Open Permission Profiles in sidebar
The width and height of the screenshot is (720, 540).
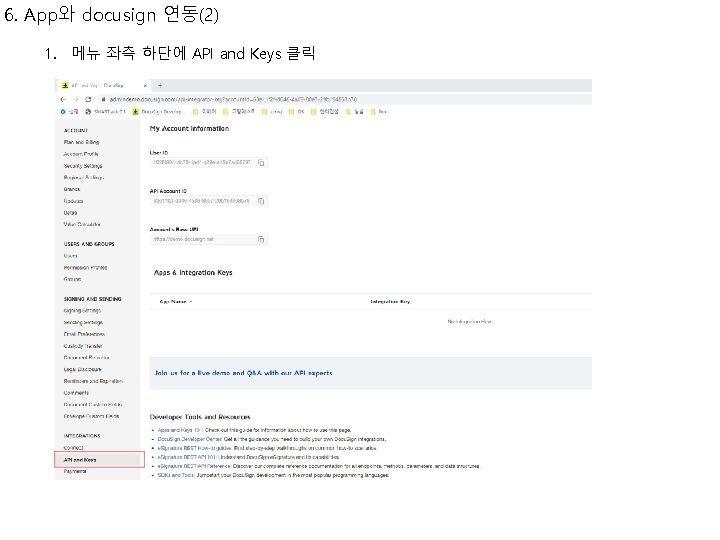click(x=85, y=267)
